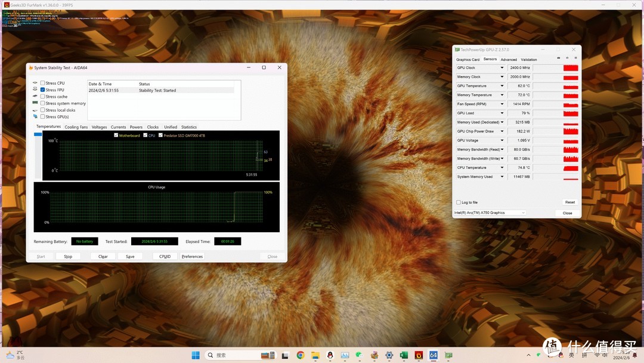Open Graphics Card tab in GPU-Z
The height and width of the screenshot is (363, 644).
[468, 60]
